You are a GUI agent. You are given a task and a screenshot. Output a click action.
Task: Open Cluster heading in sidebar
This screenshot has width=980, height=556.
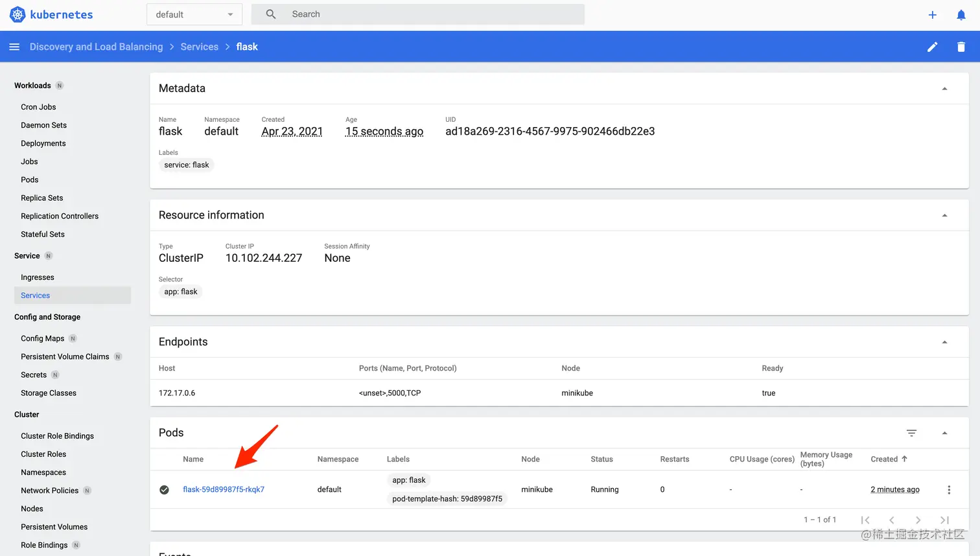[x=27, y=415]
